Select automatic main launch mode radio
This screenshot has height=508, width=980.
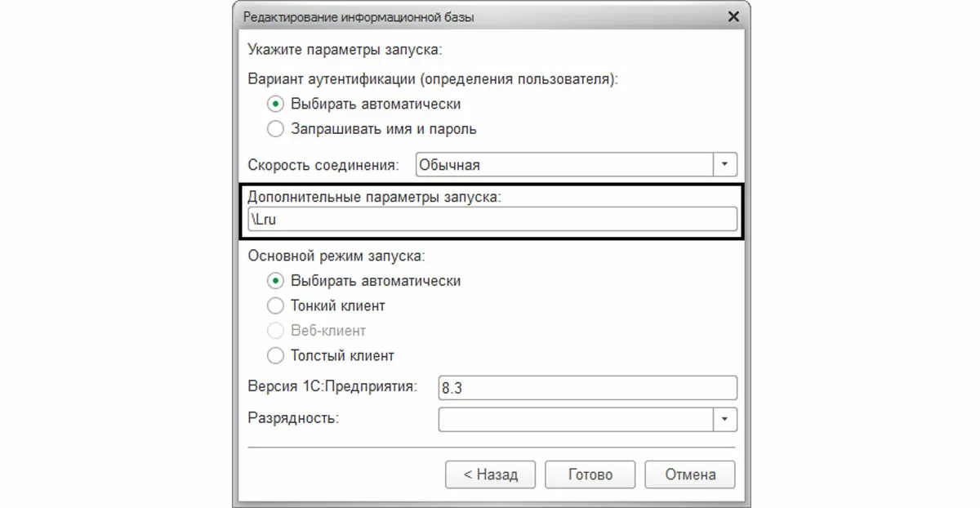tap(276, 281)
